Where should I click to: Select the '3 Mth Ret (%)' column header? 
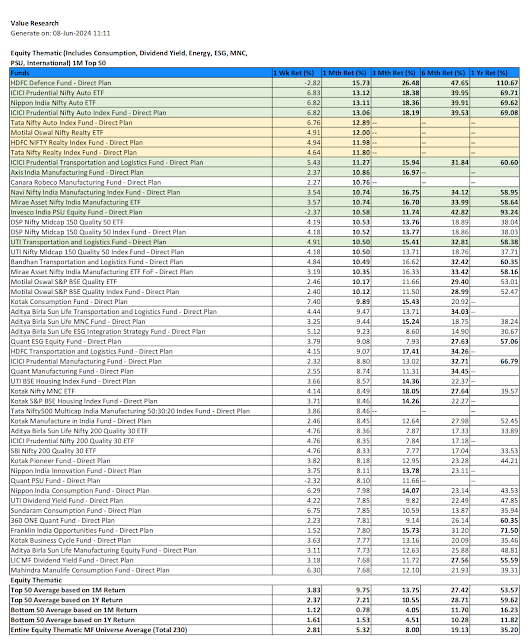(x=395, y=73)
